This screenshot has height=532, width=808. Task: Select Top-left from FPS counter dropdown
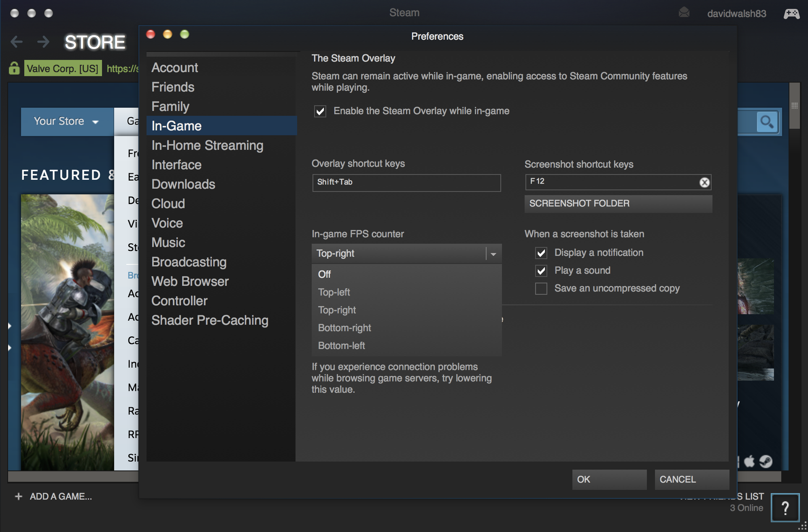pos(334,292)
